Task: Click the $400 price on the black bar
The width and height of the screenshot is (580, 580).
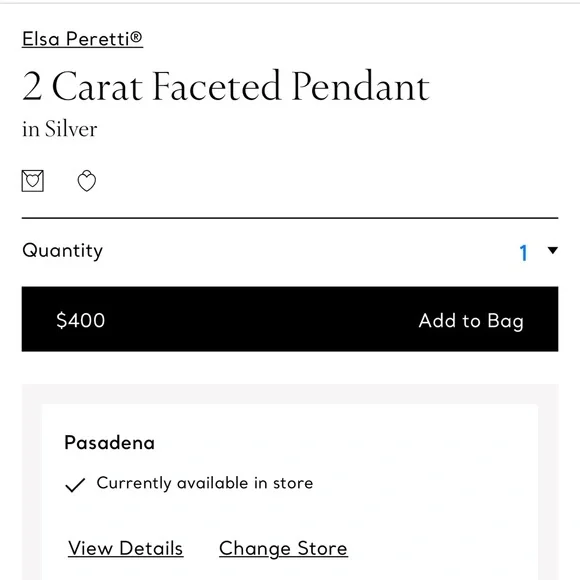Action: pyautogui.click(x=81, y=320)
